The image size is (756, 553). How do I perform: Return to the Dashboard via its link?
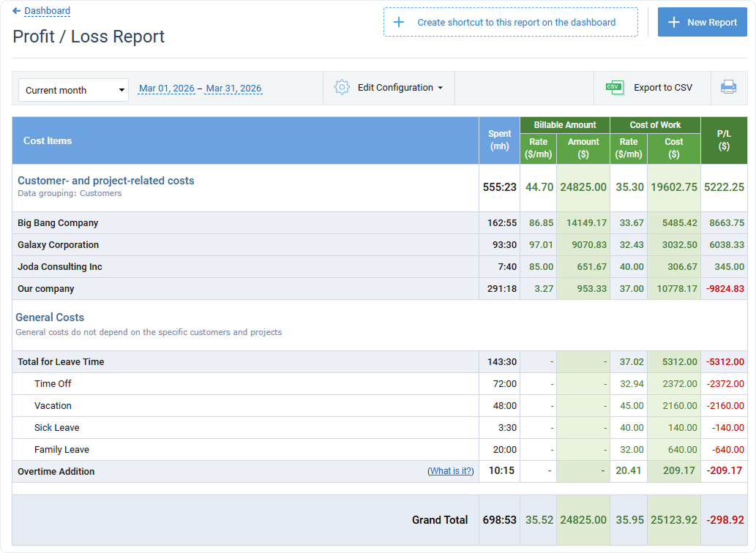[45, 11]
